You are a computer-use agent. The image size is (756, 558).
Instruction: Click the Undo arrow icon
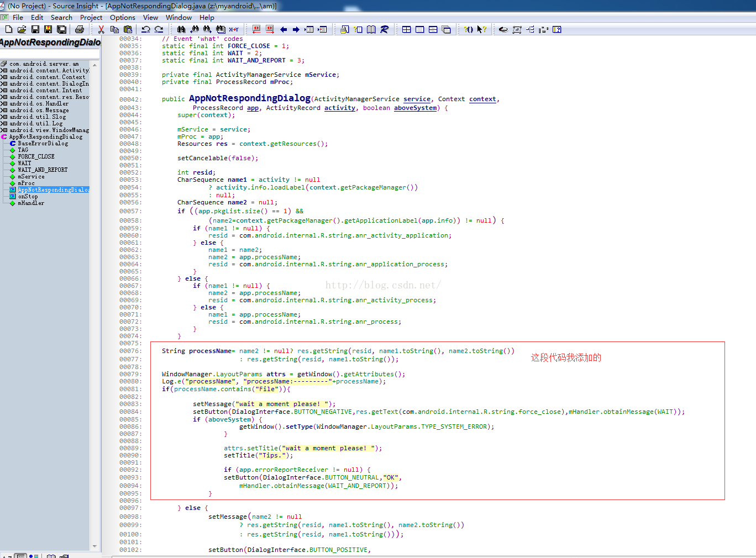(x=146, y=29)
